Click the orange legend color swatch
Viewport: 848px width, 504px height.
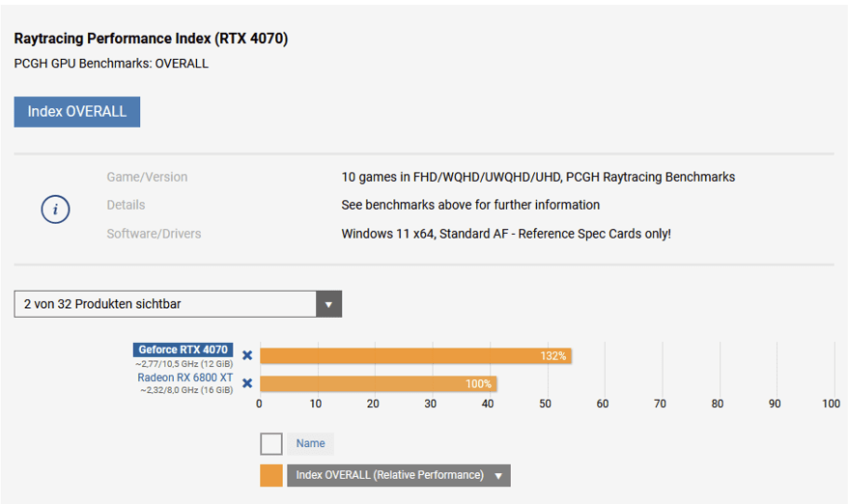pyautogui.click(x=271, y=475)
